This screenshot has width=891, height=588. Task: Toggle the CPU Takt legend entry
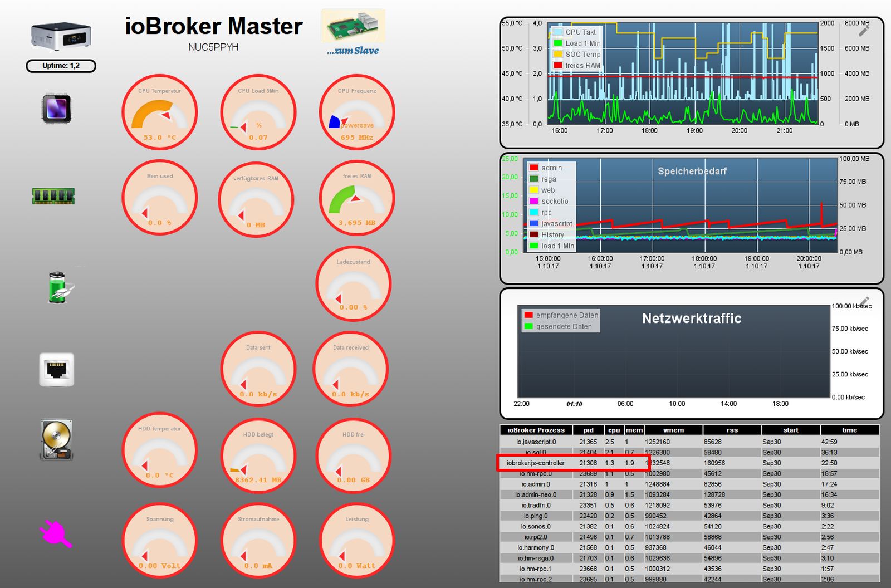[x=575, y=32]
